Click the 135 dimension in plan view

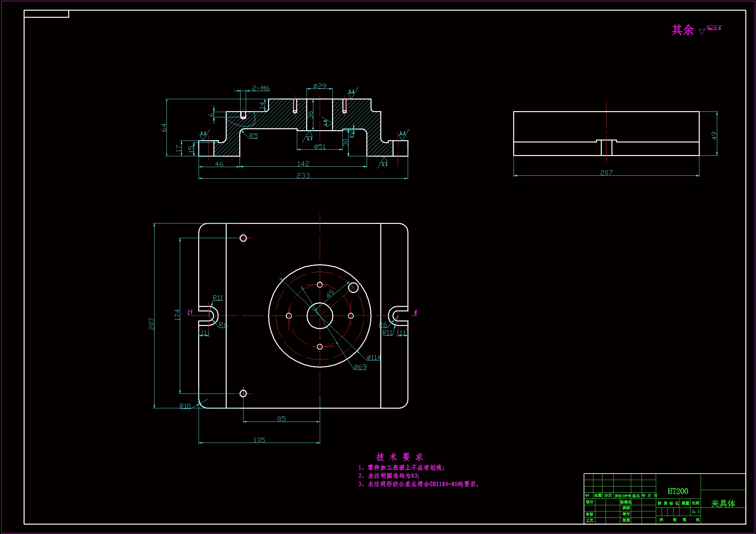pos(259,440)
